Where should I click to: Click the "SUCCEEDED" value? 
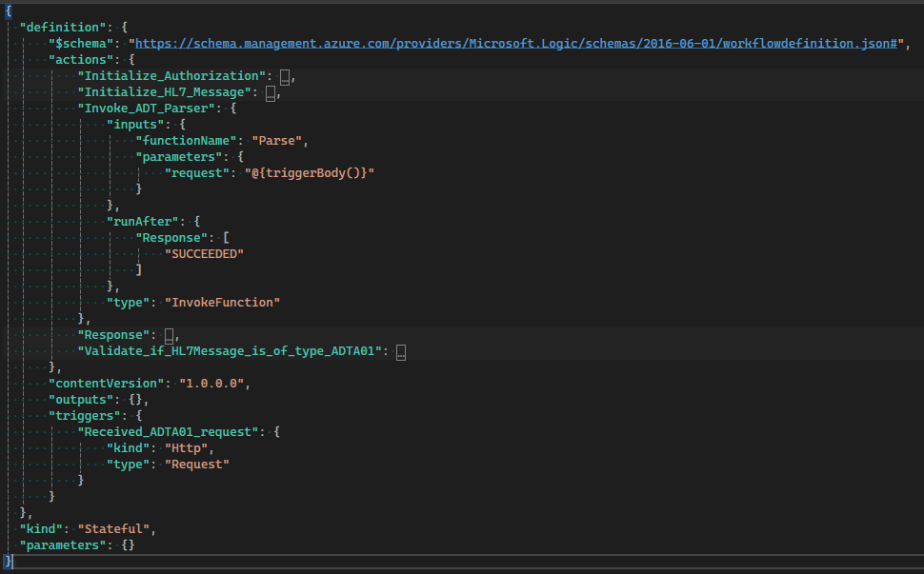point(204,254)
